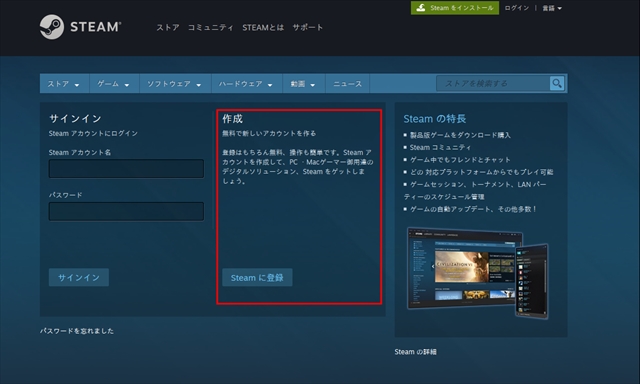Open the 'ログイン' link in the header
Viewport: 640px width, 384px height.
click(517, 8)
